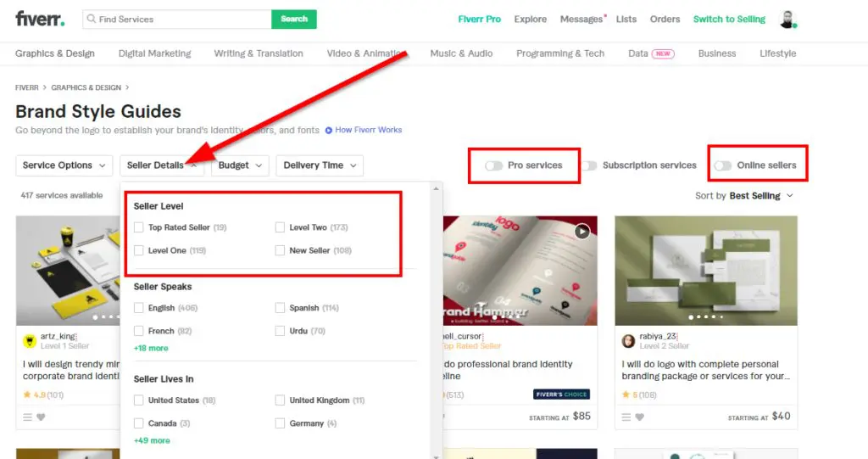The image size is (868, 459).
Task: Open Lists link
Action: tap(626, 19)
